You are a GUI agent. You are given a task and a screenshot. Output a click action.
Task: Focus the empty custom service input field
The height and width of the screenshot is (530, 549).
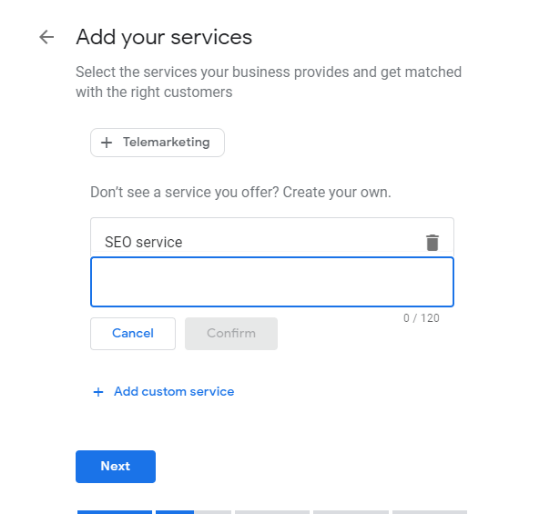coord(272,282)
